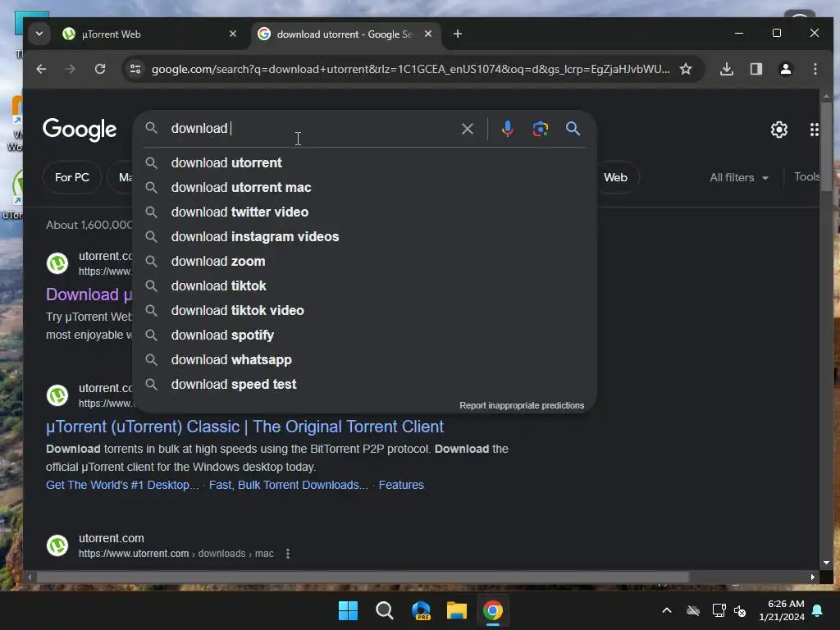The width and height of the screenshot is (840, 630).
Task: Close the µTorrent Web tab
Action: (x=232, y=34)
